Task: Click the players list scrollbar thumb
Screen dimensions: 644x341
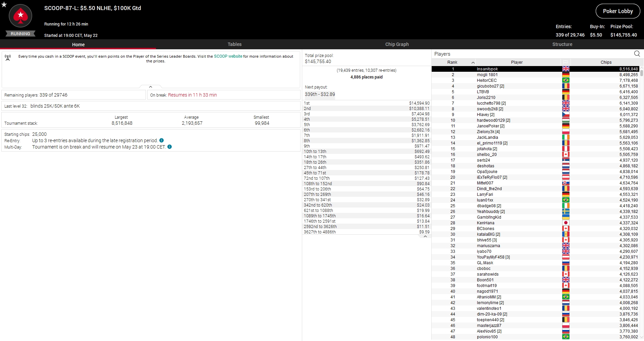Action: [x=642, y=73]
